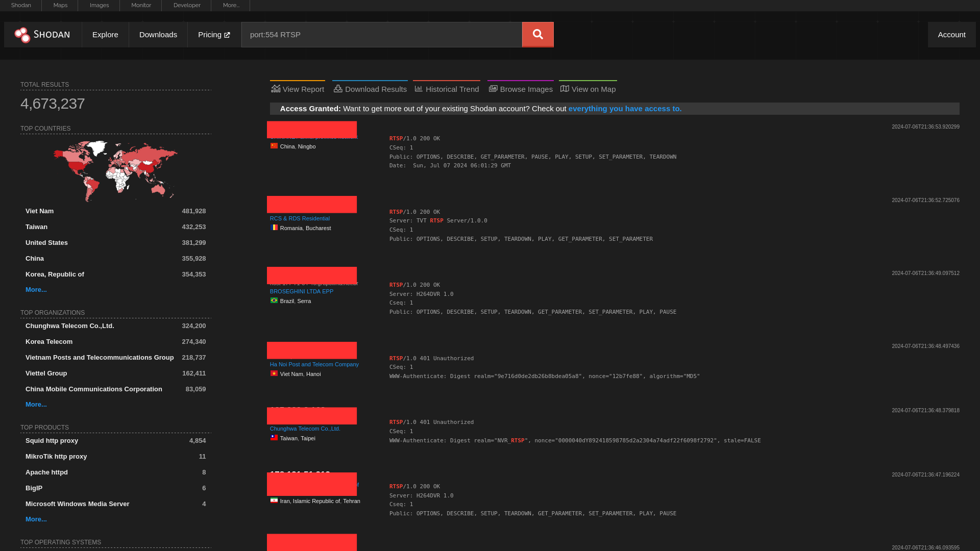Open the Monitor top bar tab

141,5
